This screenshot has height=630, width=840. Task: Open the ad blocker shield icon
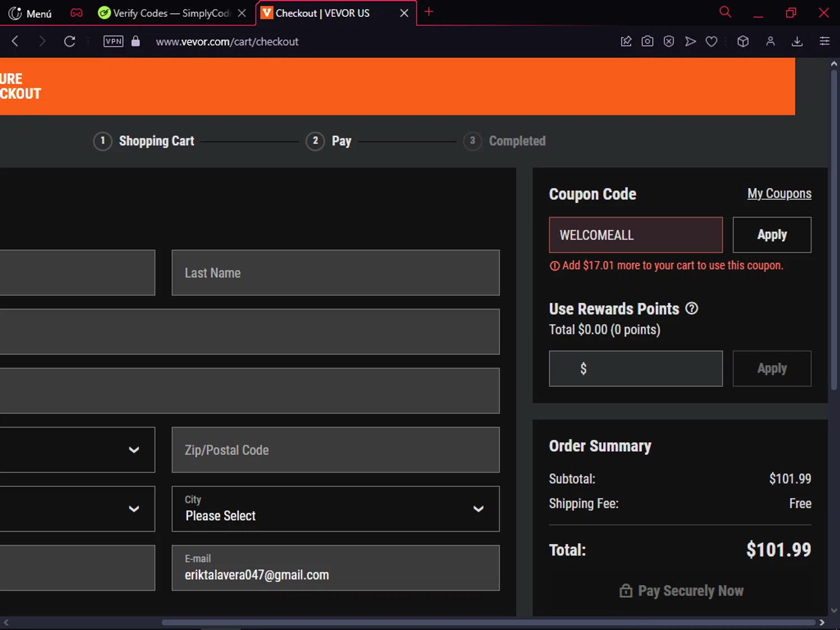coord(669,41)
